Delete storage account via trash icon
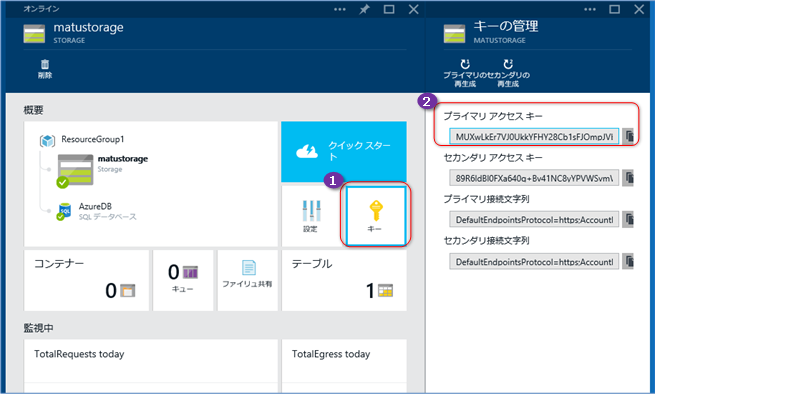 click(45, 69)
